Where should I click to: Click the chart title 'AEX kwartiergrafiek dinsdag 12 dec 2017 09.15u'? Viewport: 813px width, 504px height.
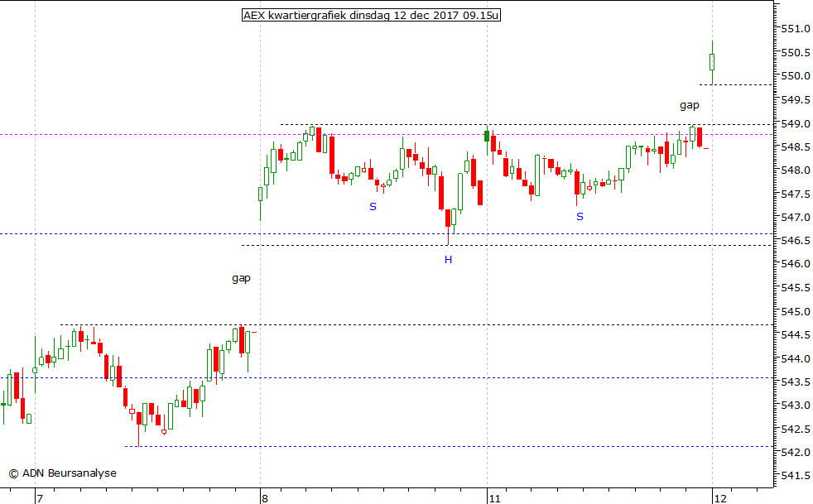coord(371,16)
